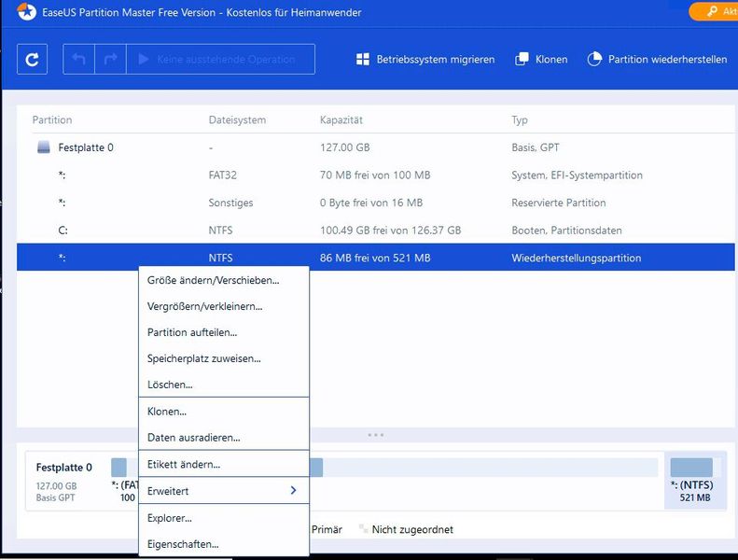Choose 'Speicherplatz zuweisen...' menu entry

point(224,359)
